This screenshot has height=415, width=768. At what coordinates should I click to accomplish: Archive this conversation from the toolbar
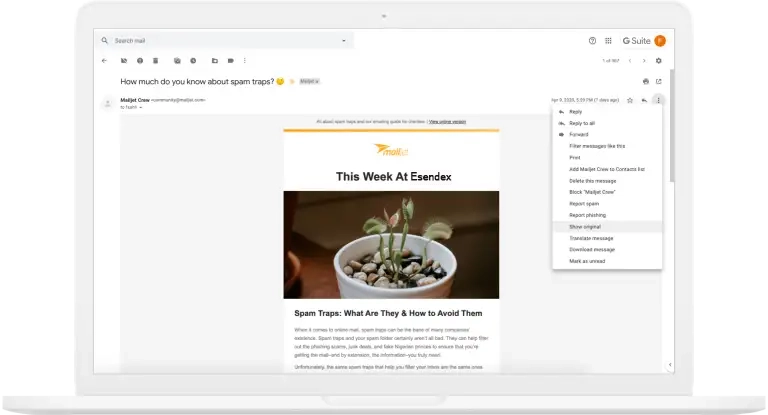click(124, 61)
